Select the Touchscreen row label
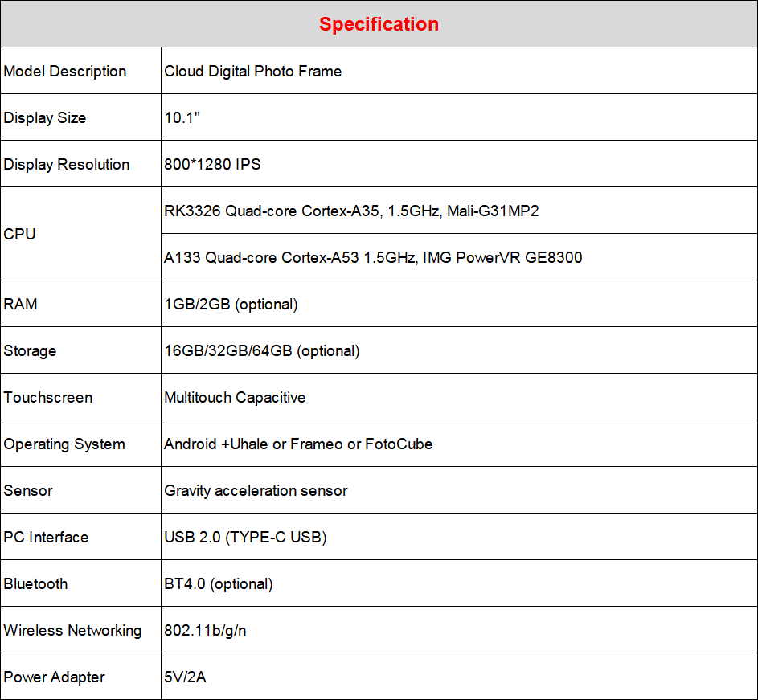This screenshot has height=700, width=758. tap(48, 397)
